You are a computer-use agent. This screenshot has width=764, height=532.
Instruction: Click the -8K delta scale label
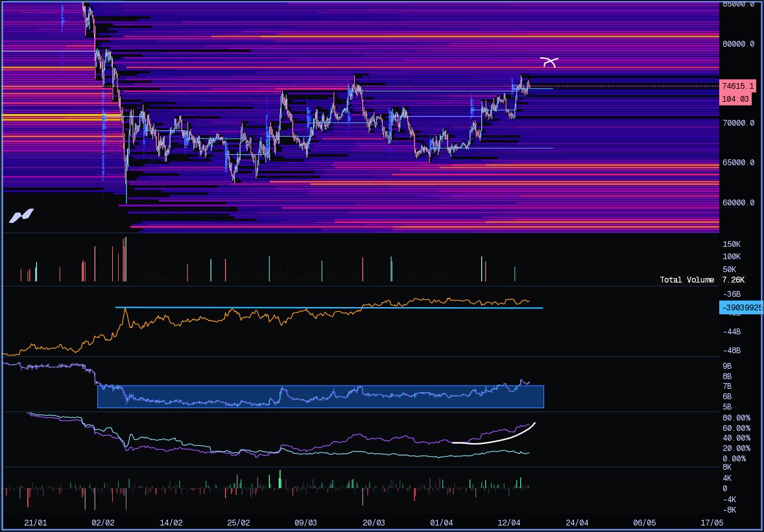729,510
